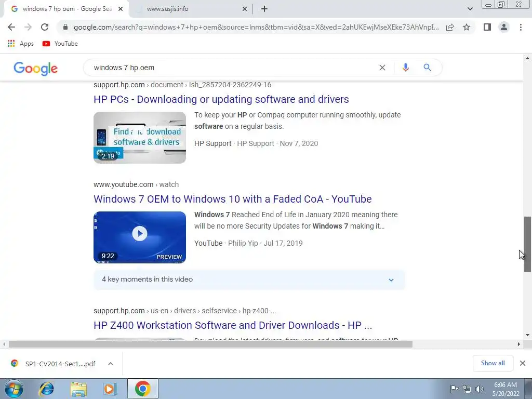Open the Apps shortcut in bookmarks bar
The width and height of the screenshot is (532, 399).
tap(20, 44)
